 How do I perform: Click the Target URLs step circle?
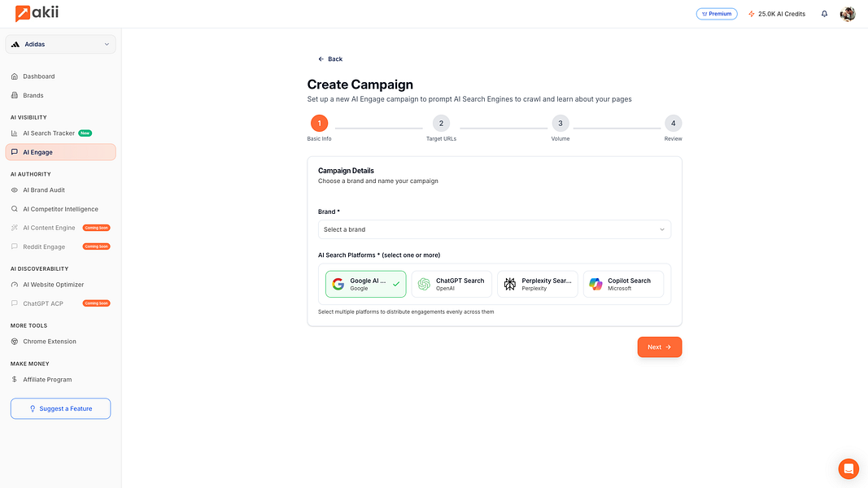tap(441, 123)
